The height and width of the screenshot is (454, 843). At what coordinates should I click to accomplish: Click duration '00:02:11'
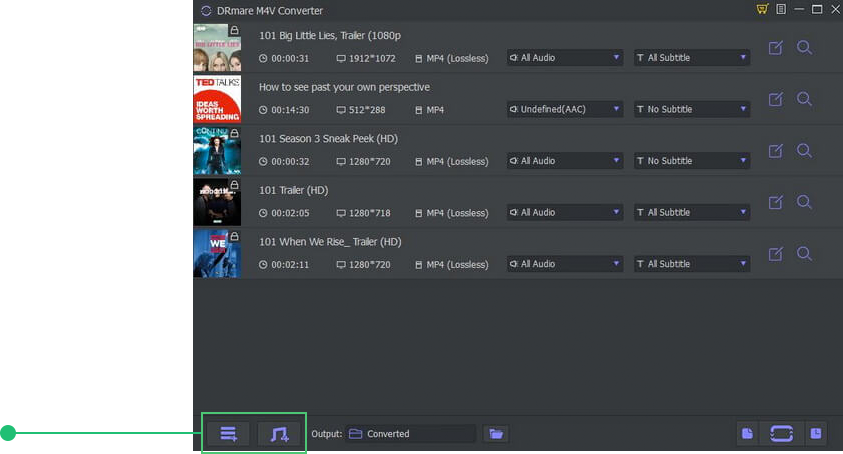pyautogui.click(x=290, y=265)
